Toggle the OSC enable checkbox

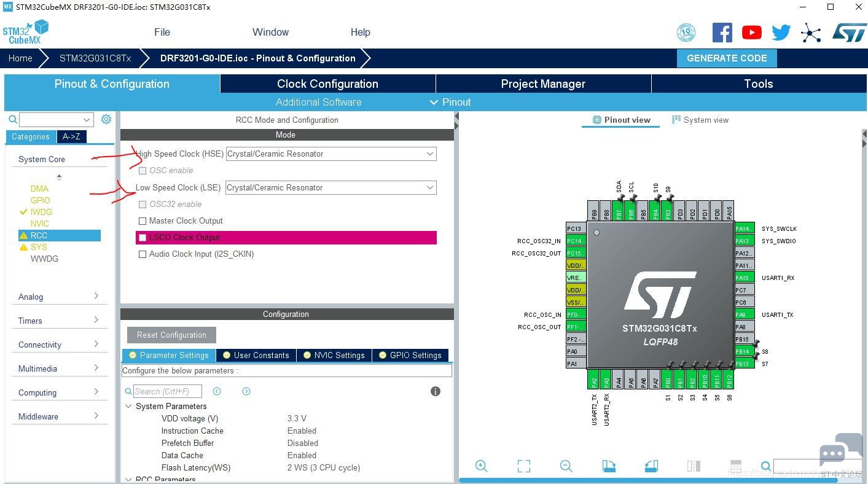(143, 171)
